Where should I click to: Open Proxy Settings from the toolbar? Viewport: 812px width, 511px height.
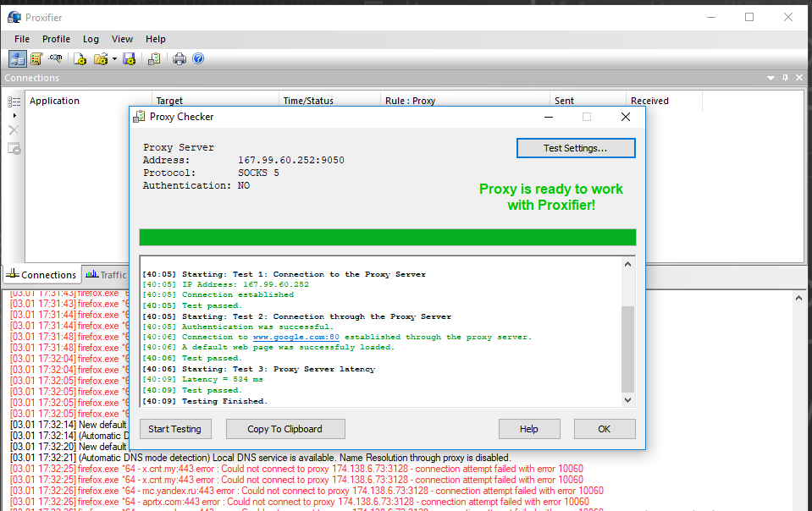tap(17, 58)
